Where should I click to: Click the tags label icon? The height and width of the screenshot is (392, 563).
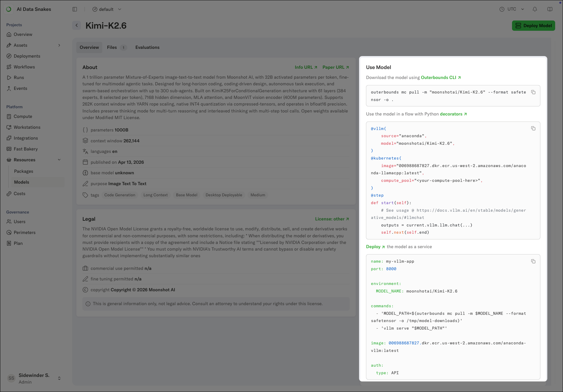point(85,195)
